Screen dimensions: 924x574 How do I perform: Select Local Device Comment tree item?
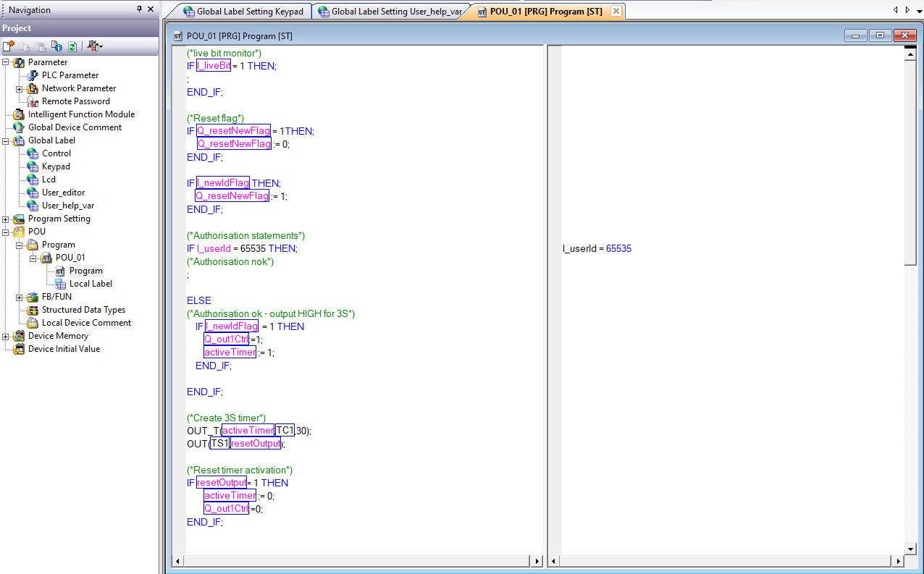click(86, 323)
